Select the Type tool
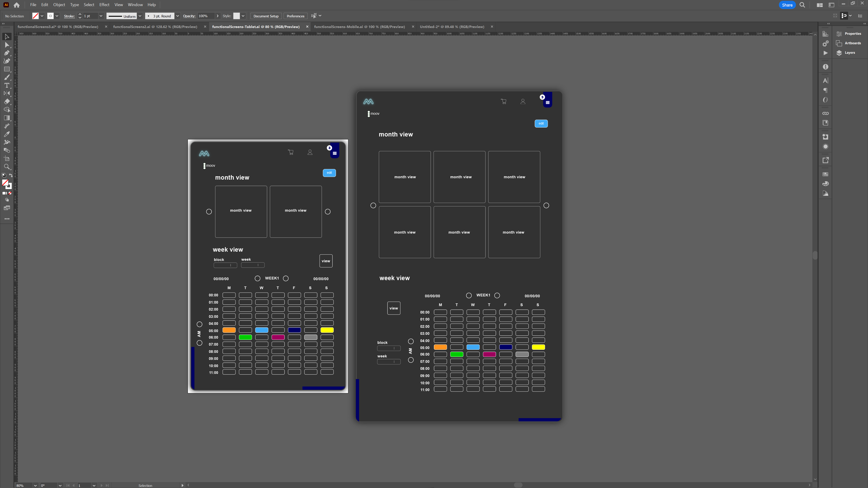This screenshot has width=868, height=488. [x=7, y=85]
